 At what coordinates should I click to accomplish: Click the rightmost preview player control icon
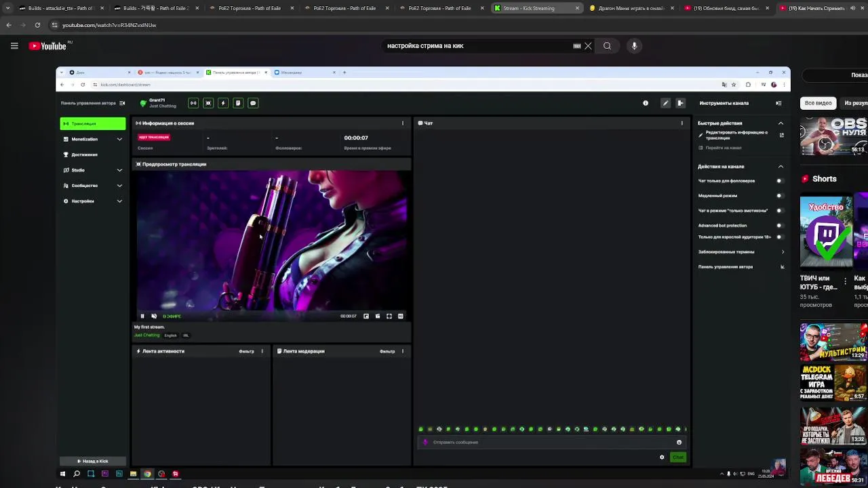[401, 317]
